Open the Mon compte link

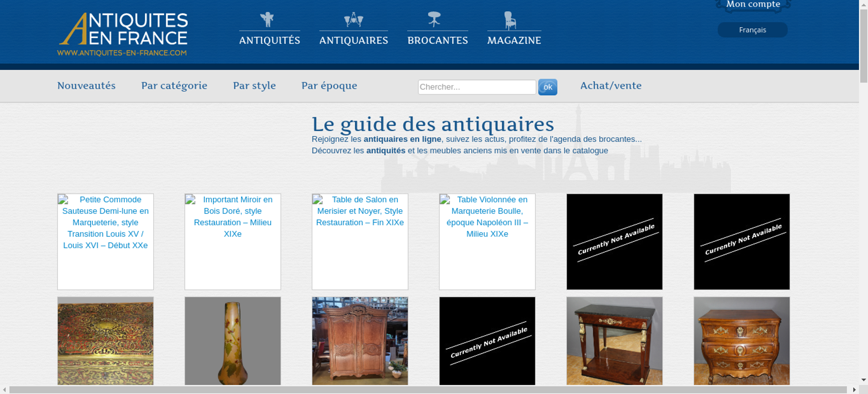pyautogui.click(x=753, y=5)
